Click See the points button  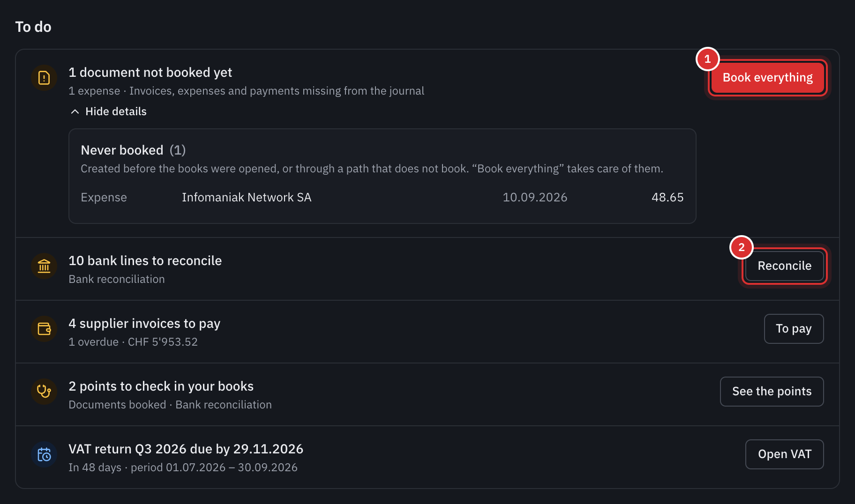click(x=772, y=392)
